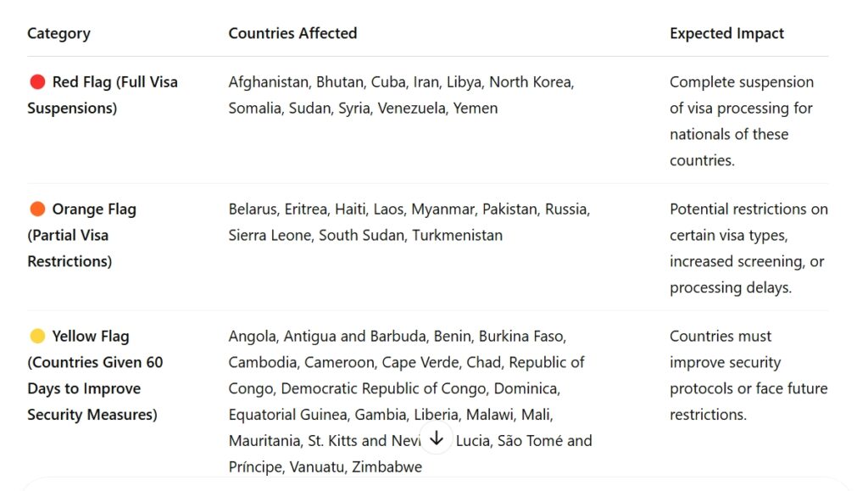Select the Countries Affected column header

(292, 34)
